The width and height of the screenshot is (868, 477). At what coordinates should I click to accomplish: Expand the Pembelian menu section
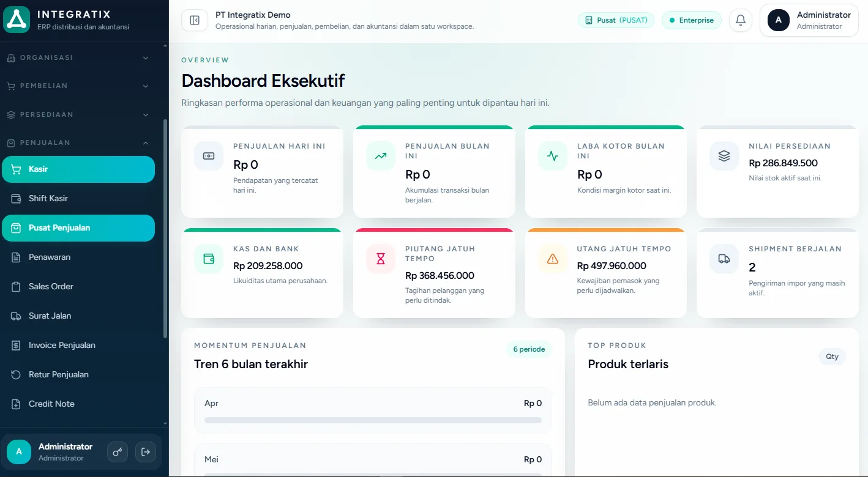click(x=78, y=86)
